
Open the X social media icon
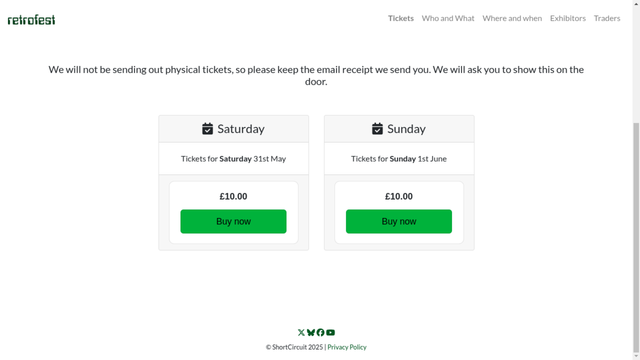point(301,333)
